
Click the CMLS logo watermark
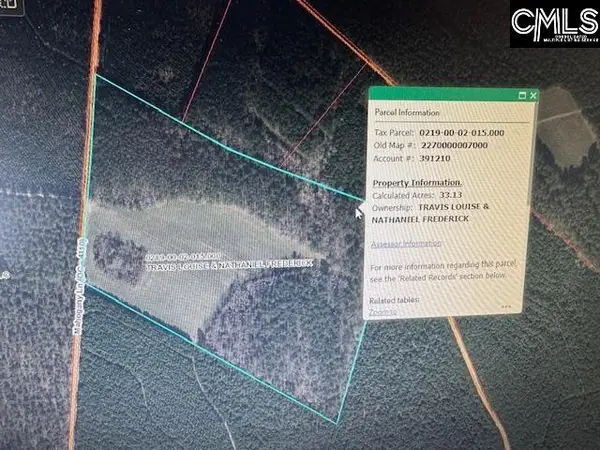pos(553,24)
